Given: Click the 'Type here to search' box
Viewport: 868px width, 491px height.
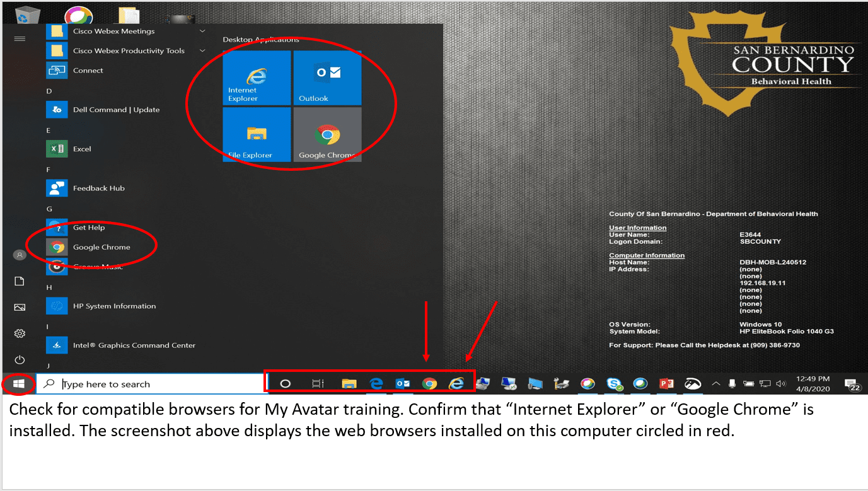Looking at the screenshot, I should coord(151,384).
